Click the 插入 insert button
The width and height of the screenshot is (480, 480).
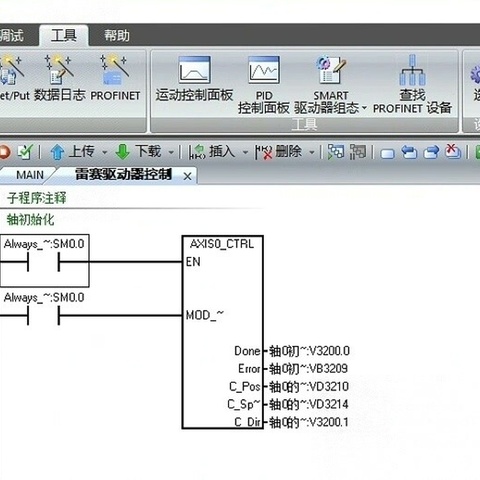coord(212,152)
